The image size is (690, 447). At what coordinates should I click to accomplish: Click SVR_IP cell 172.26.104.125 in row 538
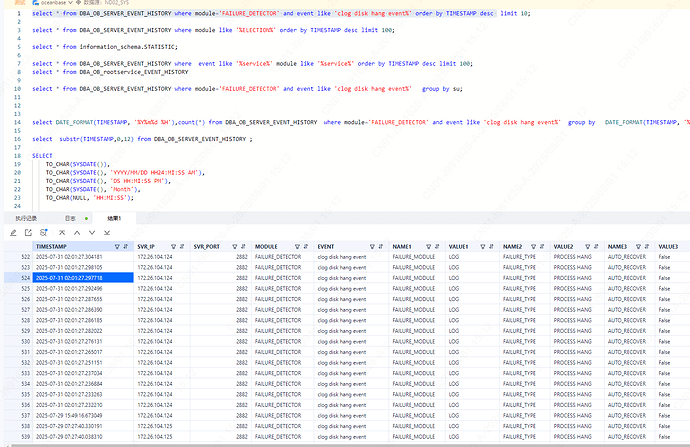click(x=162, y=426)
